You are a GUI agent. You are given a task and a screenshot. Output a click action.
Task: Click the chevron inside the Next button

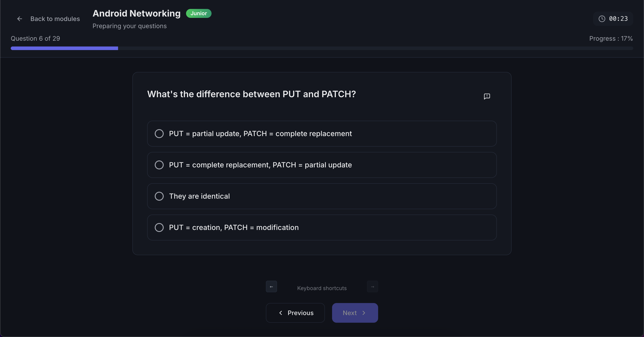[364, 313]
